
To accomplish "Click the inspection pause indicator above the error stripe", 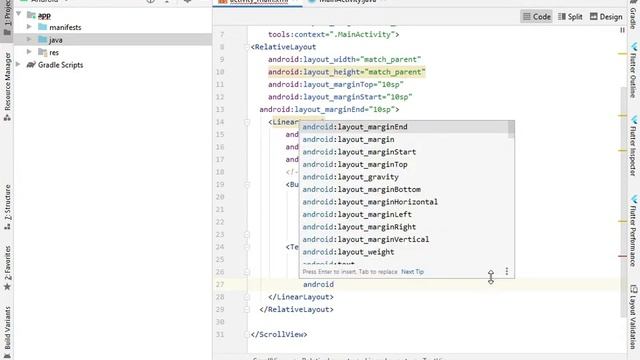I will (x=622, y=30).
